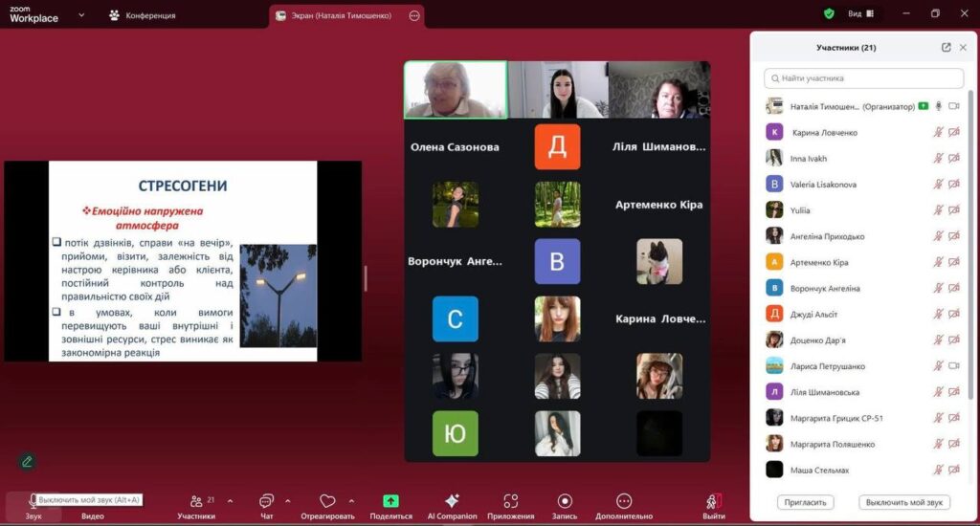Click the green encryption shield icon
Viewport: 980px width, 526px height.
[x=829, y=14]
